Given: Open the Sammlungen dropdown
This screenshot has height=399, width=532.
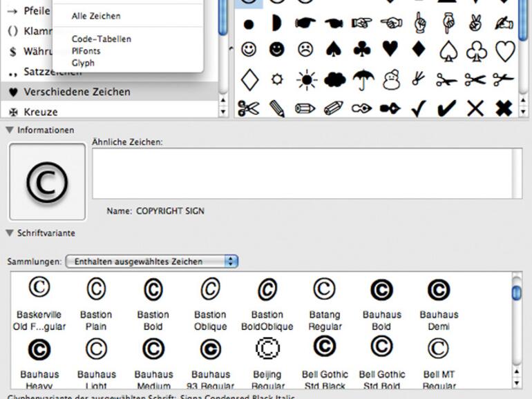Looking at the screenshot, I should click(x=152, y=262).
